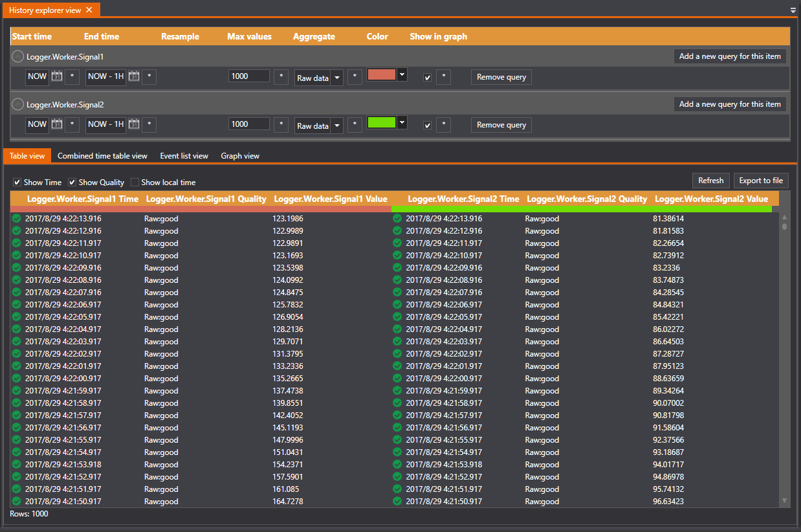Toggle the Show Quality checkbox
The width and height of the screenshot is (801, 532).
[72, 183]
